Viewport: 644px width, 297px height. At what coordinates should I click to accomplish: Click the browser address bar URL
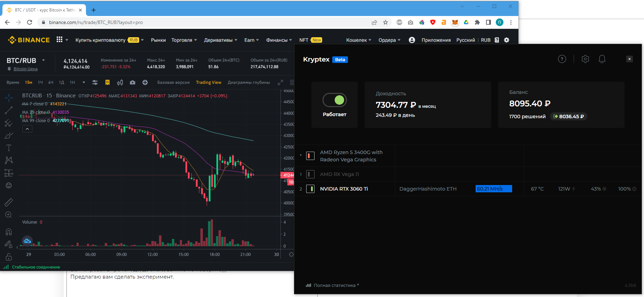click(x=96, y=22)
